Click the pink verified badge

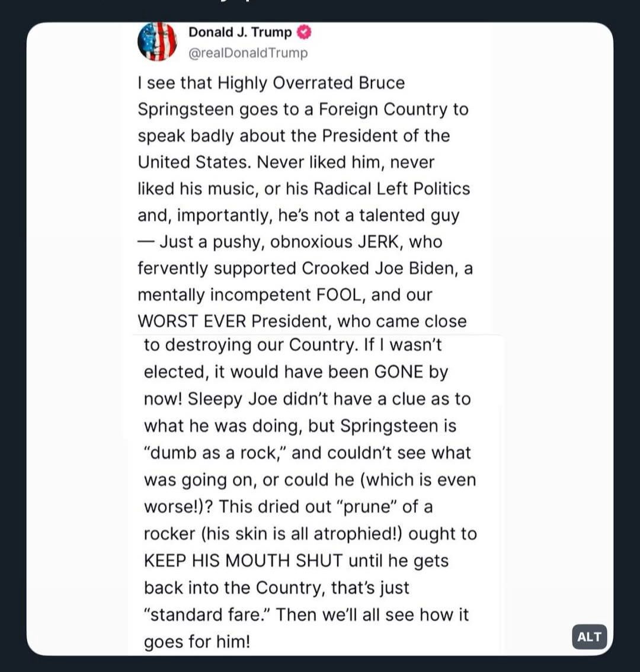(305, 32)
